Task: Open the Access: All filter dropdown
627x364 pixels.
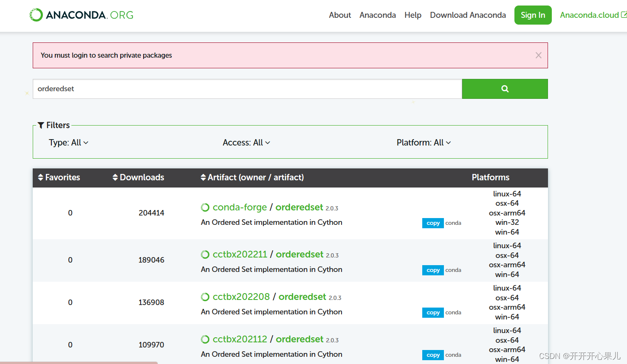Action: pos(246,143)
